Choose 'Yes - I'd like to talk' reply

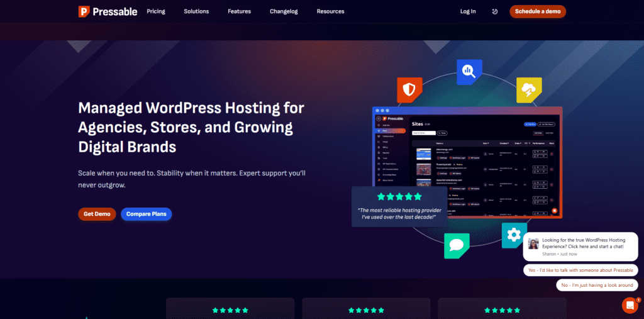580,270
